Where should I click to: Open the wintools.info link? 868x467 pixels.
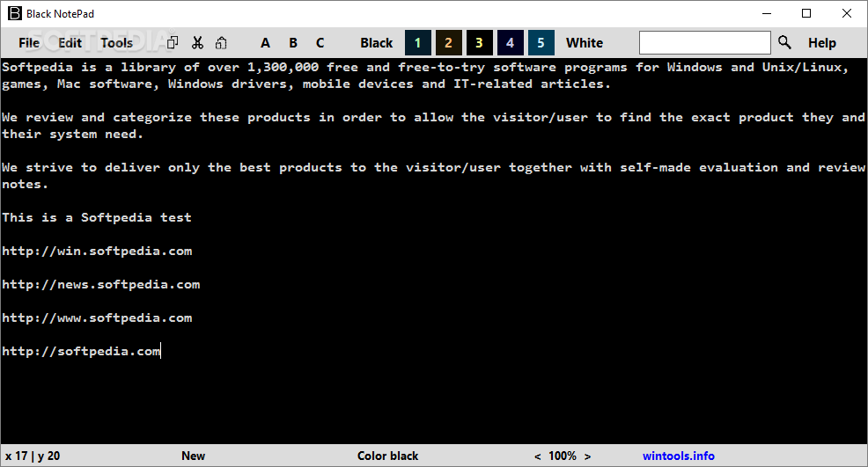tap(678, 456)
